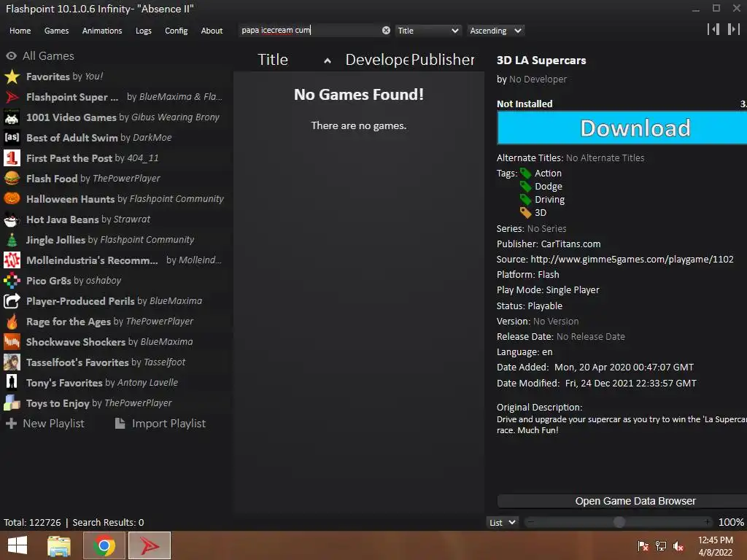
Task: Click the Import Playlist button
Action: point(160,424)
